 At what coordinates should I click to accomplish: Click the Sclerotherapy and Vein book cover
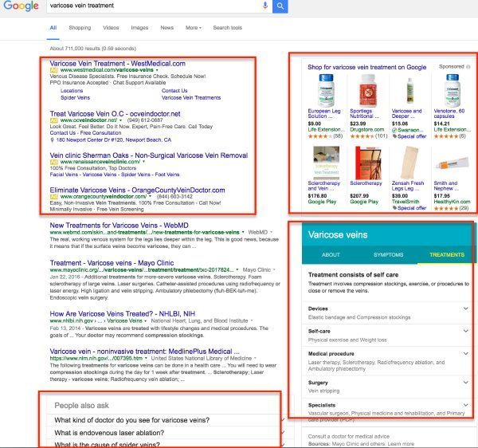326,163
